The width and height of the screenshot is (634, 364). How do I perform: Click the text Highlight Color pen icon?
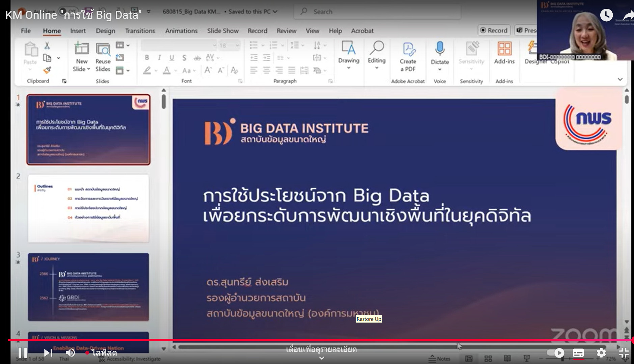click(x=147, y=70)
